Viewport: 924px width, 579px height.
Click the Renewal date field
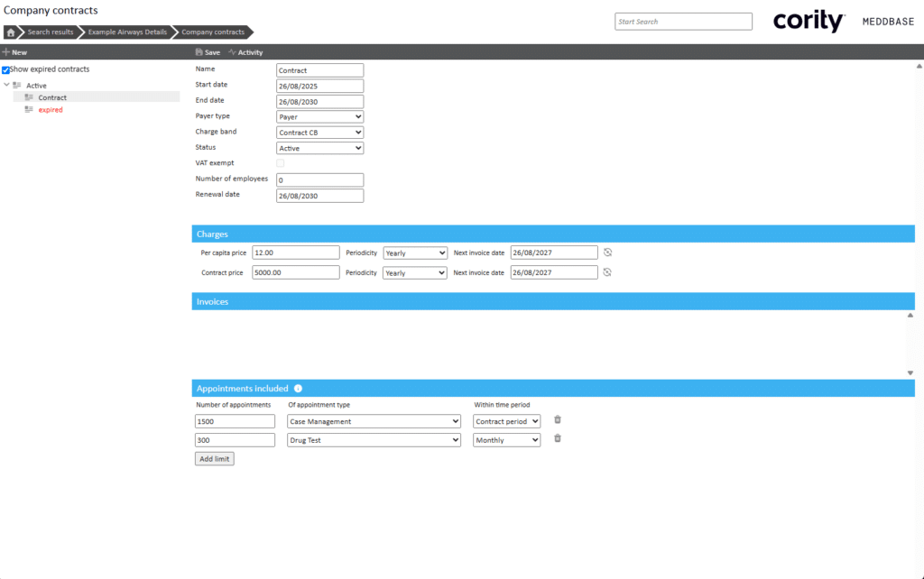point(320,196)
